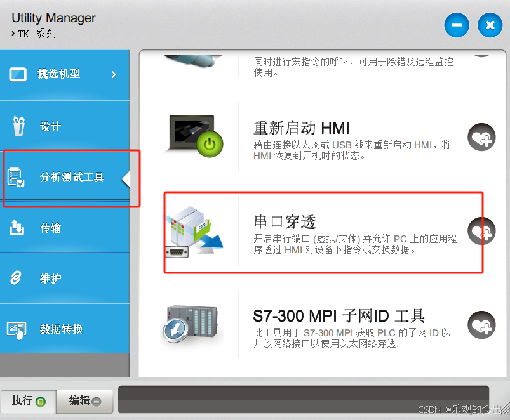
Task: Click the S7-300 MPI tool description text
Action: [x=352, y=338]
